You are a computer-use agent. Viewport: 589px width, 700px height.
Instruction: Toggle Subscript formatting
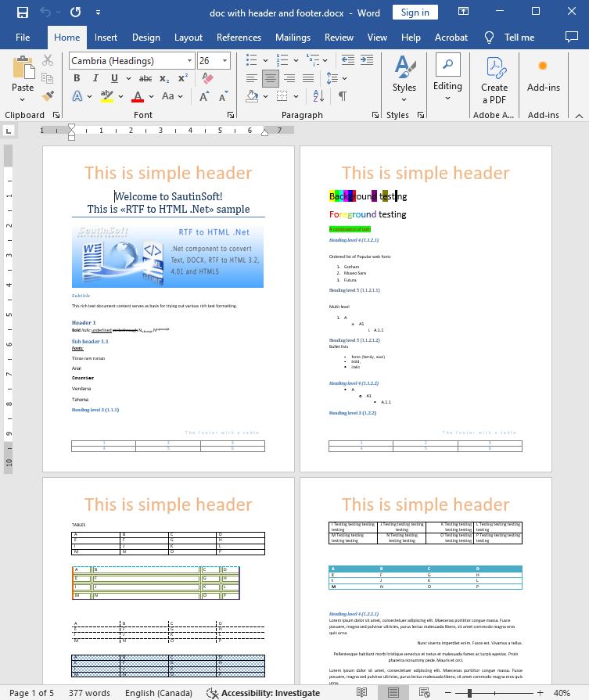(164, 78)
